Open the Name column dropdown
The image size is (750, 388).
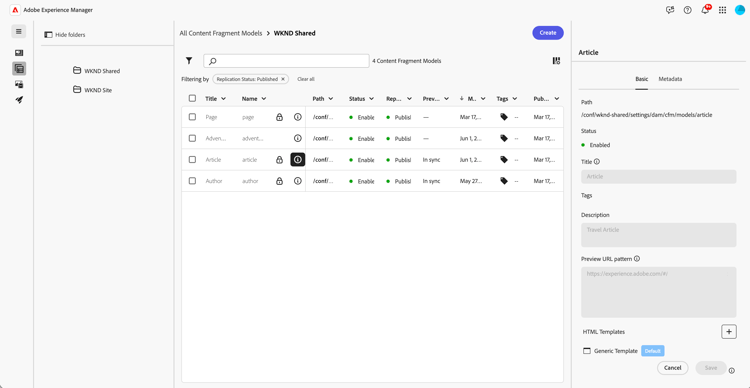264,99
